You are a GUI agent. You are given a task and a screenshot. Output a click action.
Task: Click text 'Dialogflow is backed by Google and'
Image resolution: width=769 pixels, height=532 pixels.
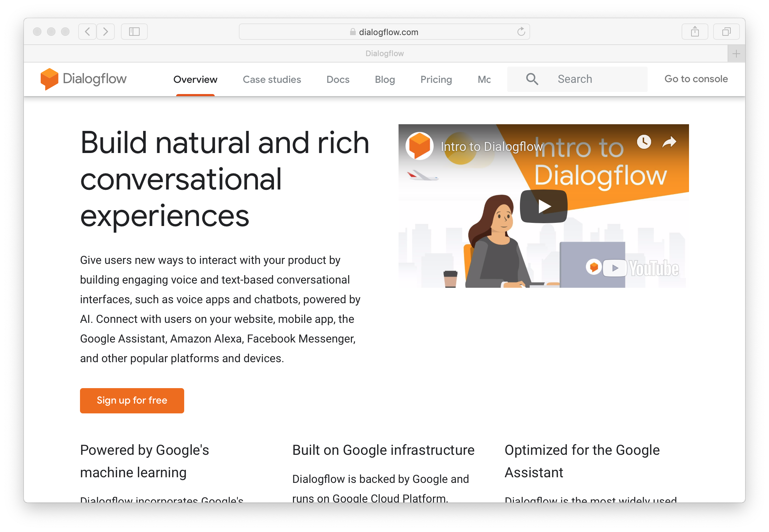[x=380, y=479]
